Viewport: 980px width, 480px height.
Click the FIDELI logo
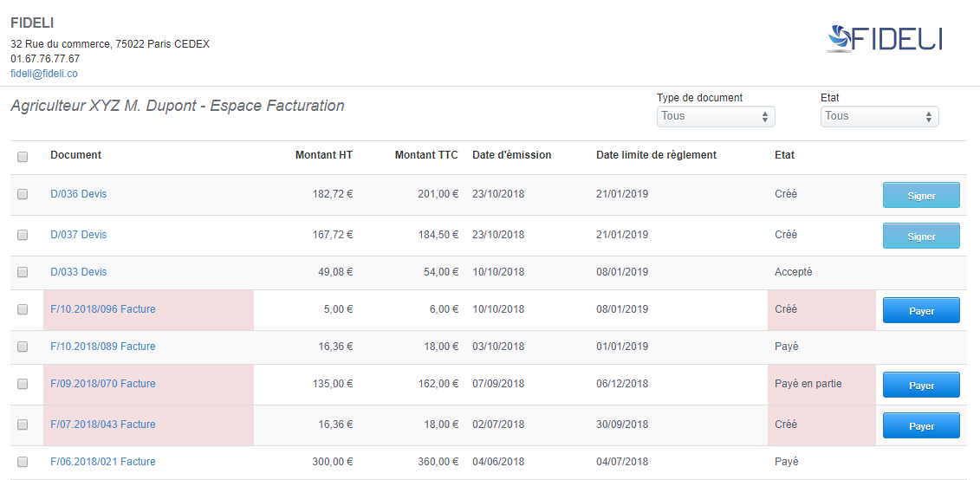[x=885, y=38]
